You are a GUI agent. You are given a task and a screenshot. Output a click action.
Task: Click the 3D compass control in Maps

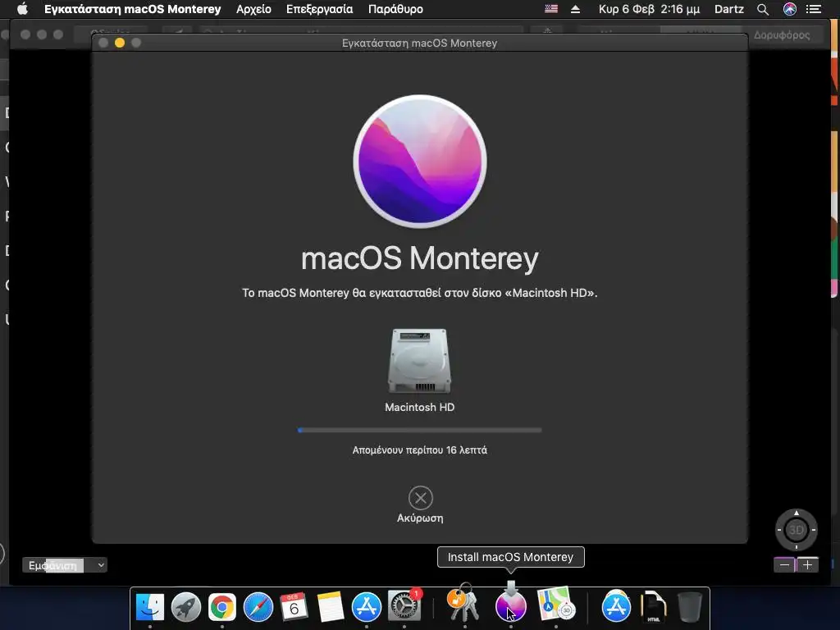(x=796, y=530)
